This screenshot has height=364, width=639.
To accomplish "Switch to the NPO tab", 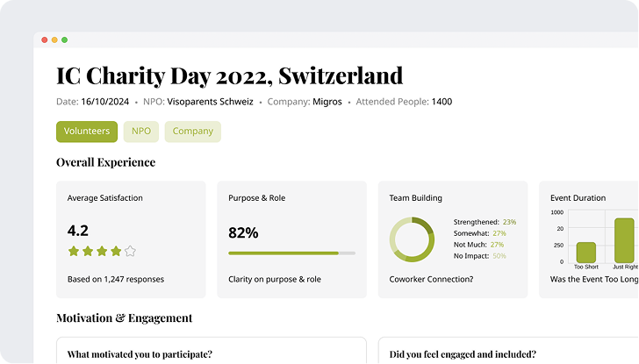I will 141,132.
